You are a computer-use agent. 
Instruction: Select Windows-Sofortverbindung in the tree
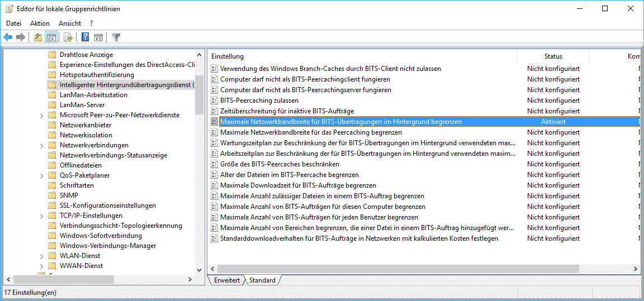click(x=101, y=236)
